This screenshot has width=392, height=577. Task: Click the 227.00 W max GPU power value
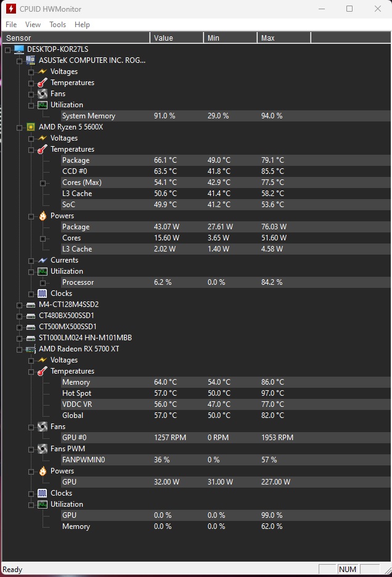276,482
